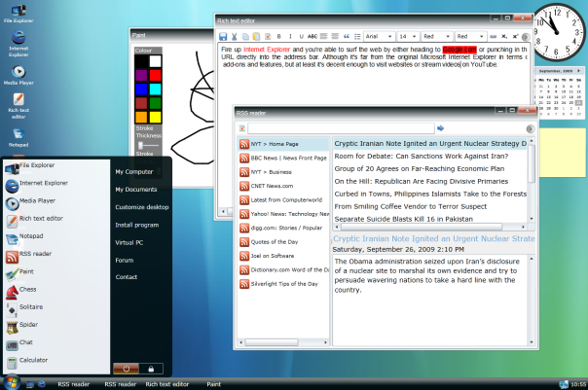Select the BBC News Front Page feed
This screenshot has width=588, height=390.
point(287,158)
